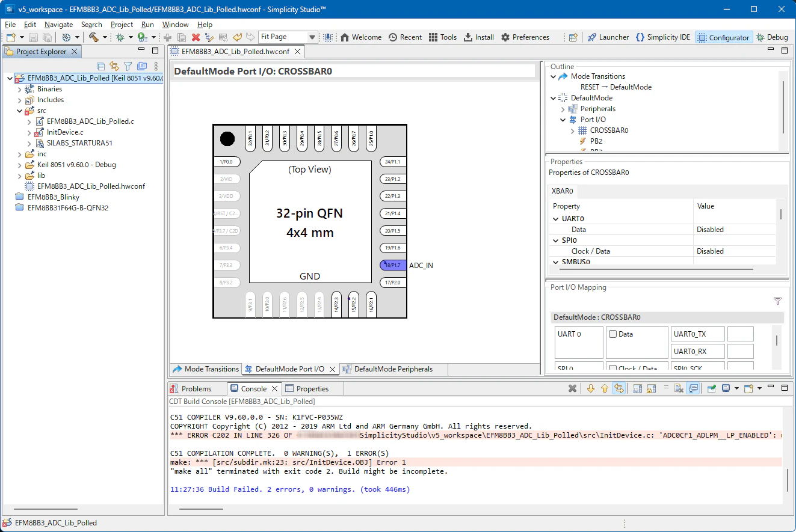Click the Open Console icon in console toolbar
Image resolution: width=796 pixels, height=532 pixels.
[748, 389]
